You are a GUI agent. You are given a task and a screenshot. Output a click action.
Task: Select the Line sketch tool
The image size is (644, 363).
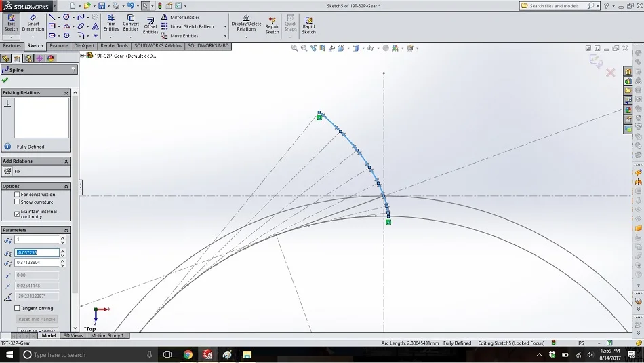(x=52, y=17)
